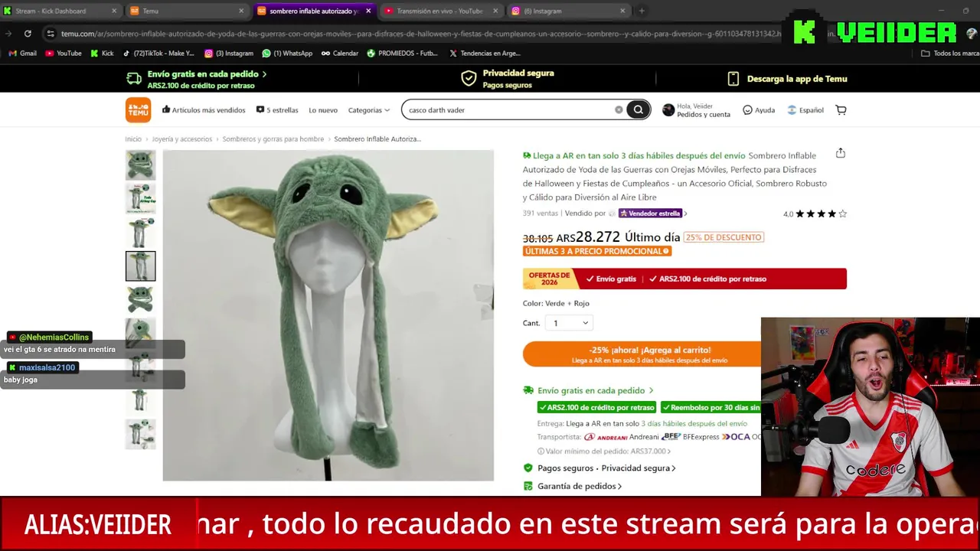The width and height of the screenshot is (980, 551).
Task: Select the fifth product thumbnail
Action: tap(140, 300)
